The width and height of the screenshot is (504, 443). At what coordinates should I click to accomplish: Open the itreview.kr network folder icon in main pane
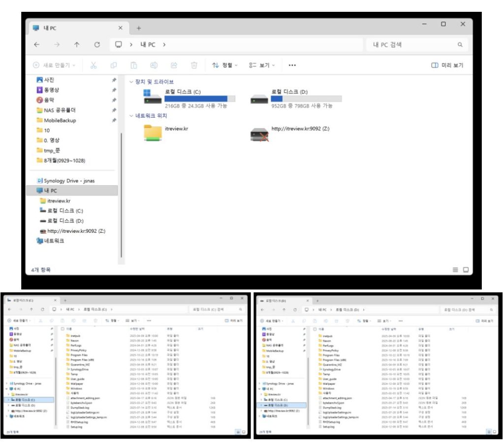(153, 133)
